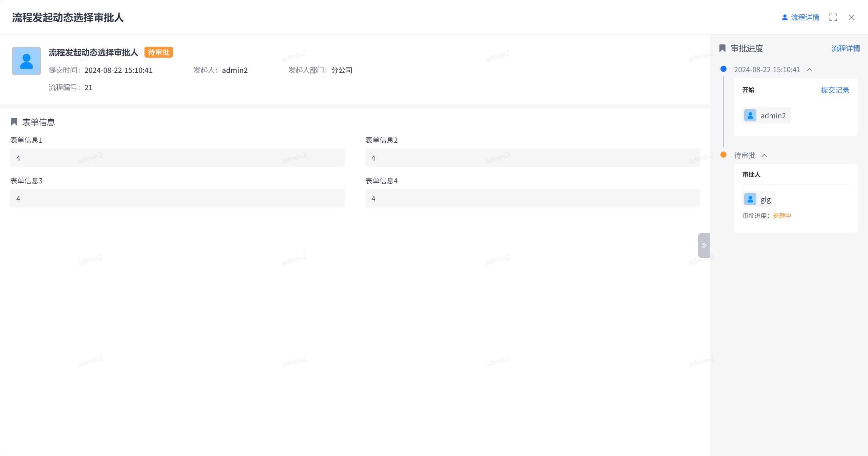This screenshot has width=868, height=456.
Task: Click the fullscreen expand icon
Action: [x=833, y=17]
